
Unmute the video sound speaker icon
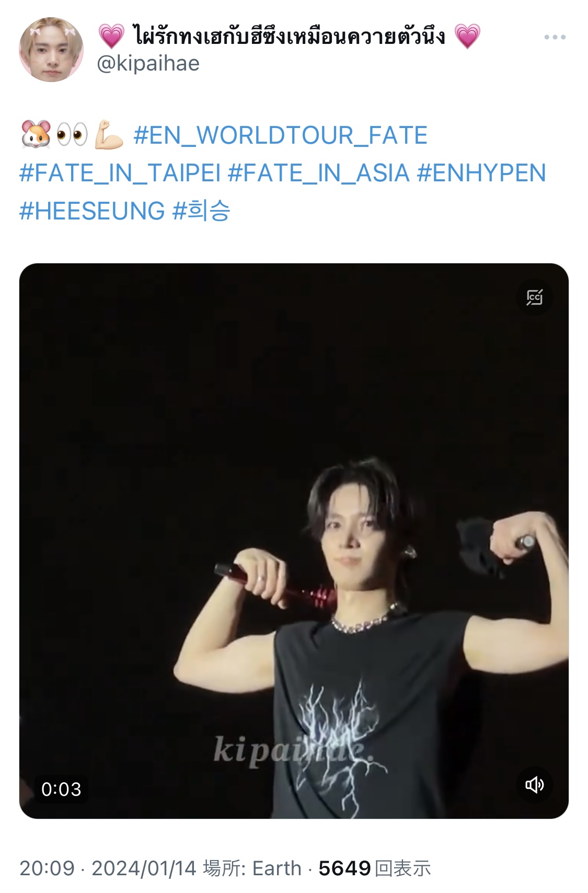click(534, 784)
